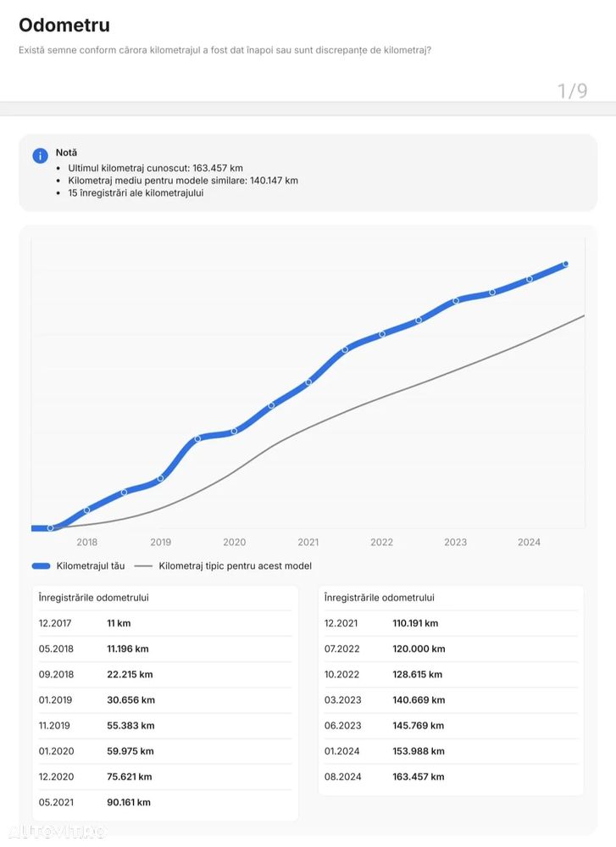Click the 2018 label on the chart axis
616x847 pixels.
(86, 543)
